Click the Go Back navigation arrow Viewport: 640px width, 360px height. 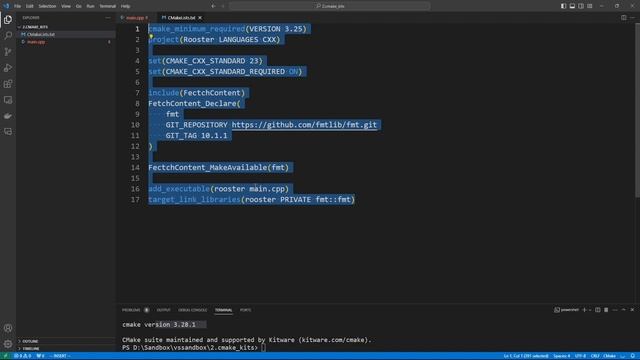click(x=213, y=6)
